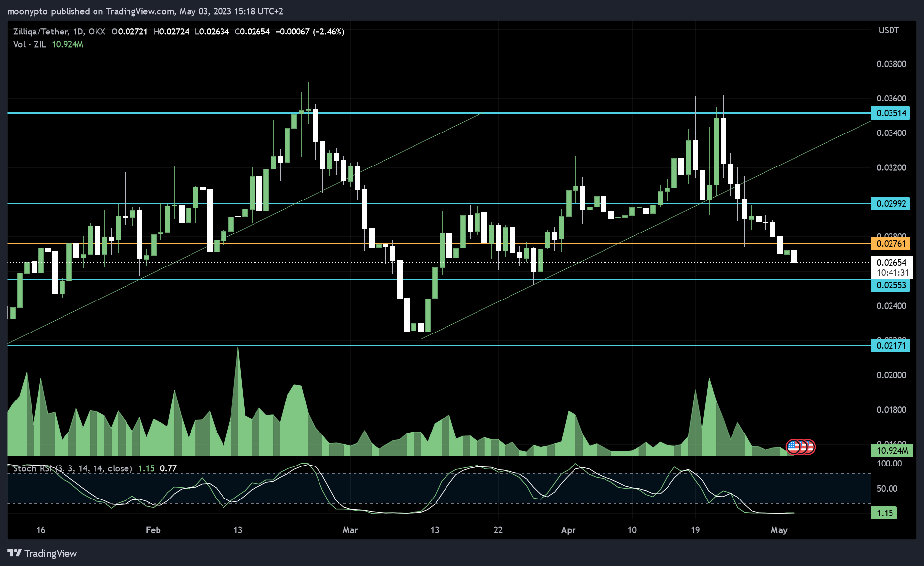Click the high value H0.02724 in legend
Screen dimensions: 924x566
tap(171, 32)
